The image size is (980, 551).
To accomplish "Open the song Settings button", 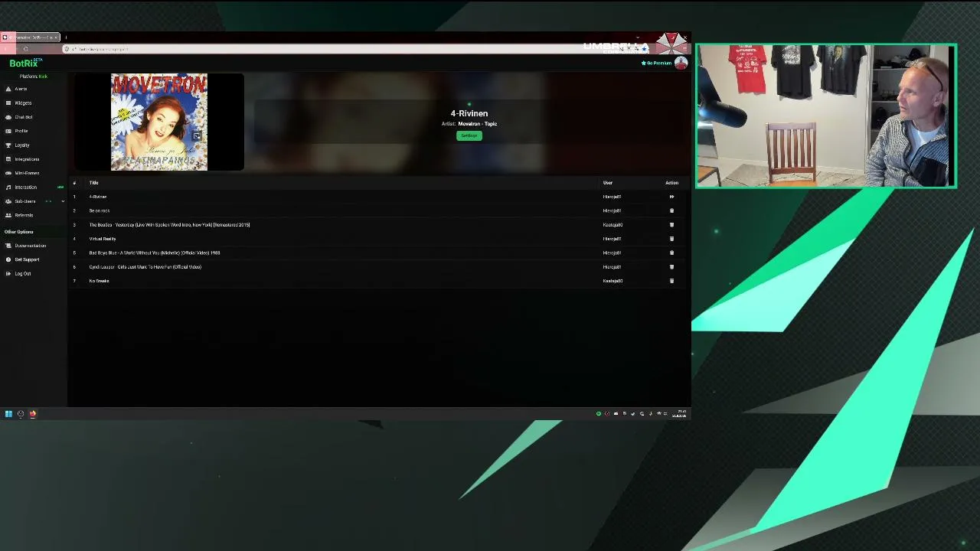I will (x=469, y=135).
